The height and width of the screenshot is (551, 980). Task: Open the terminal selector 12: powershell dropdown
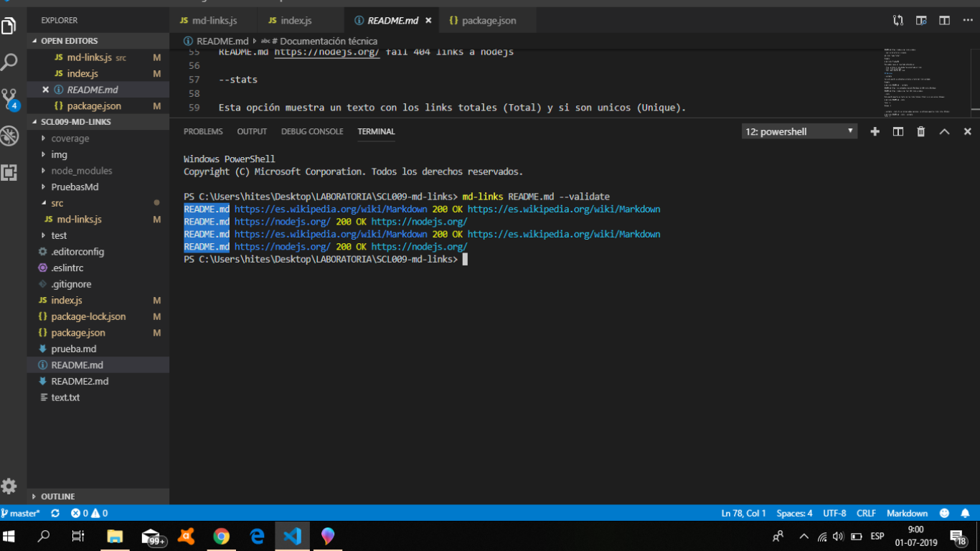coord(800,131)
